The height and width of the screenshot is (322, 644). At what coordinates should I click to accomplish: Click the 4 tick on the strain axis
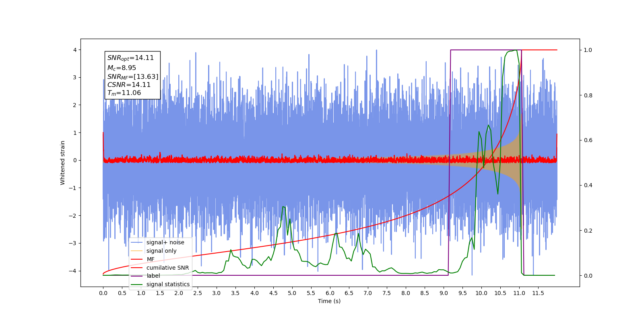75,50
